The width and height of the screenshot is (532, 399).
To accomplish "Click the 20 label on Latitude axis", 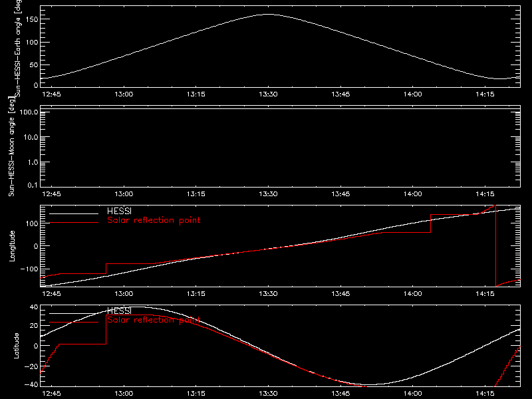I will pyautogui.click(x=34, y=326).
